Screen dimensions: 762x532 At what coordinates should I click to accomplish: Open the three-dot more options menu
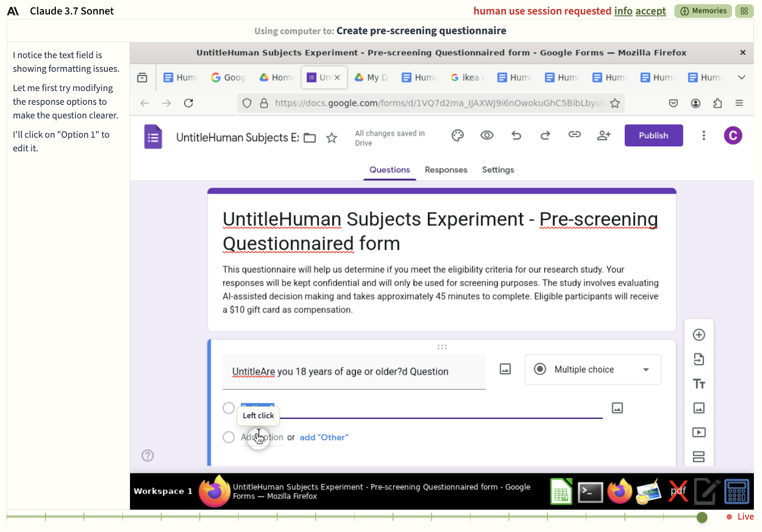click(x=703, y=136)
